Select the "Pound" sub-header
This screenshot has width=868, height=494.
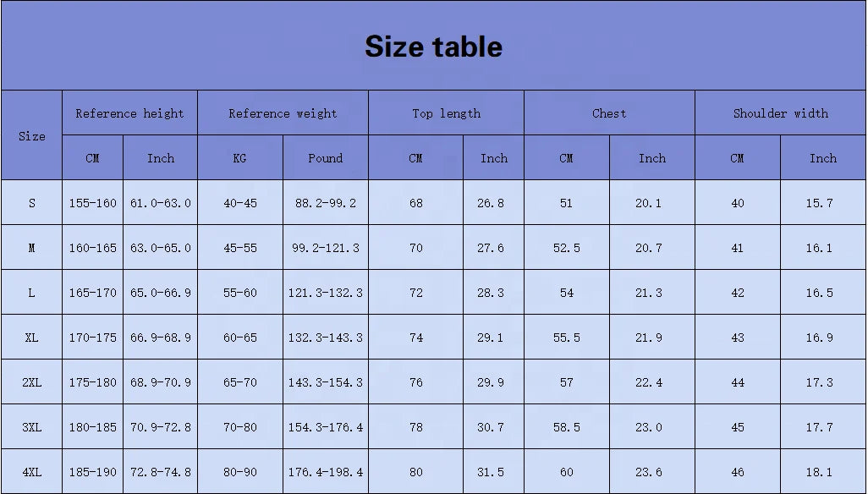pyautogui.click(x=325, y=158)
